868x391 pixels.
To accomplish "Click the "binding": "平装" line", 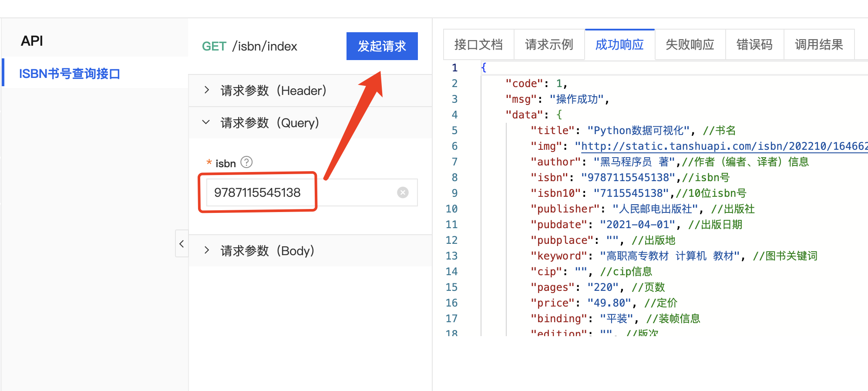I will (x=616, y=319).
